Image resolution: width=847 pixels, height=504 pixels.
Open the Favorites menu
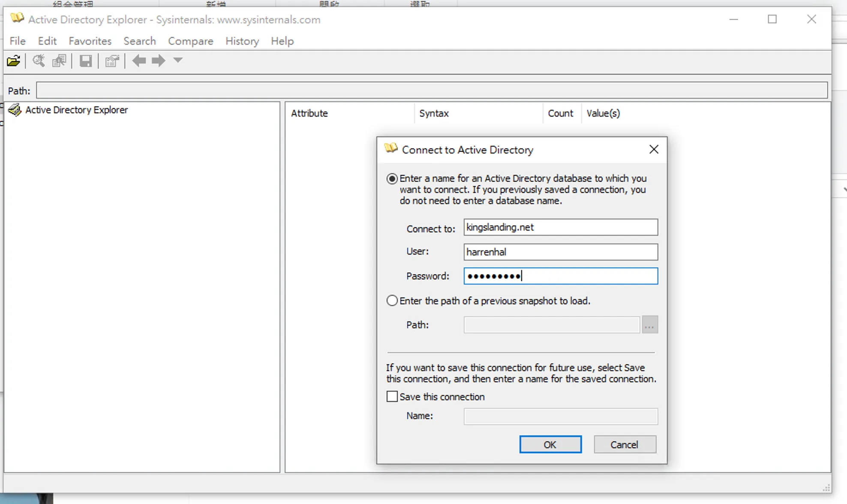(90, 41)
